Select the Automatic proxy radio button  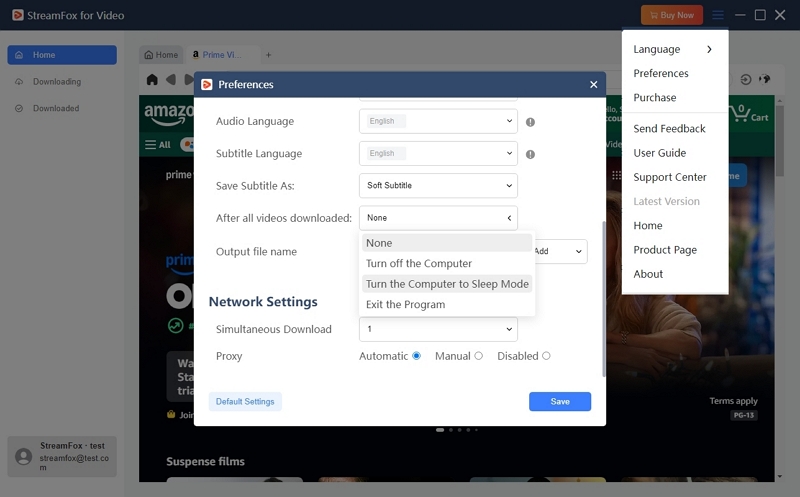(416, 356)
